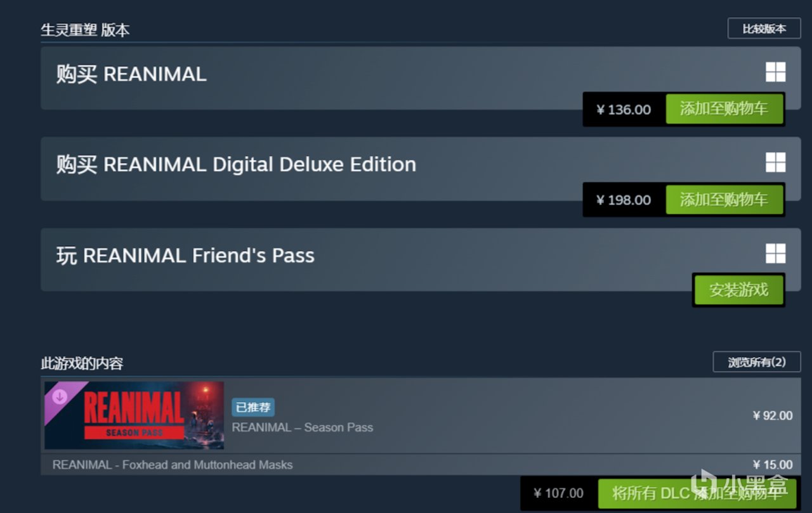Viewport: 812px width, 513px height.
Task: Click Windows icon in 购买 REANIMAL row
Action: [775, 72]
